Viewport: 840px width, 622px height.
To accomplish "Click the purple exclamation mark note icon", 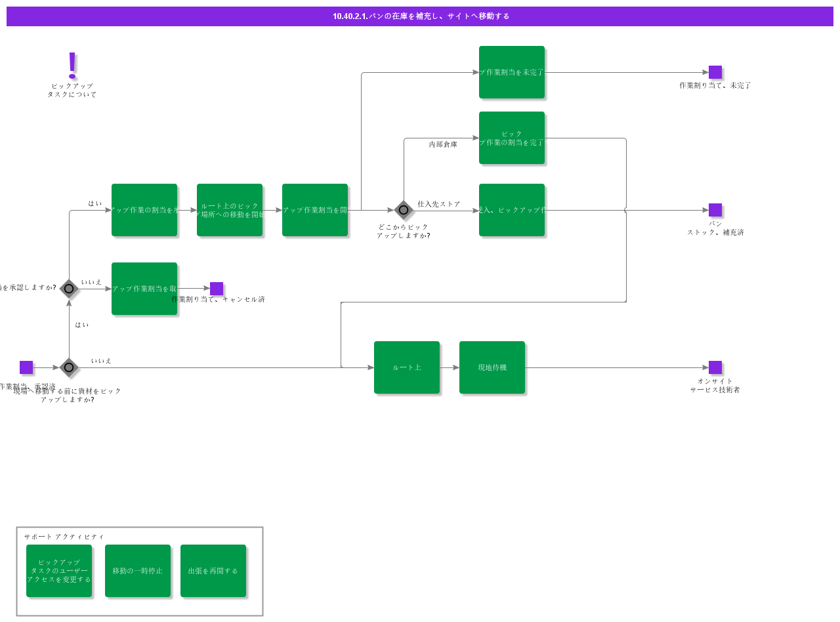I will point(72,66).
